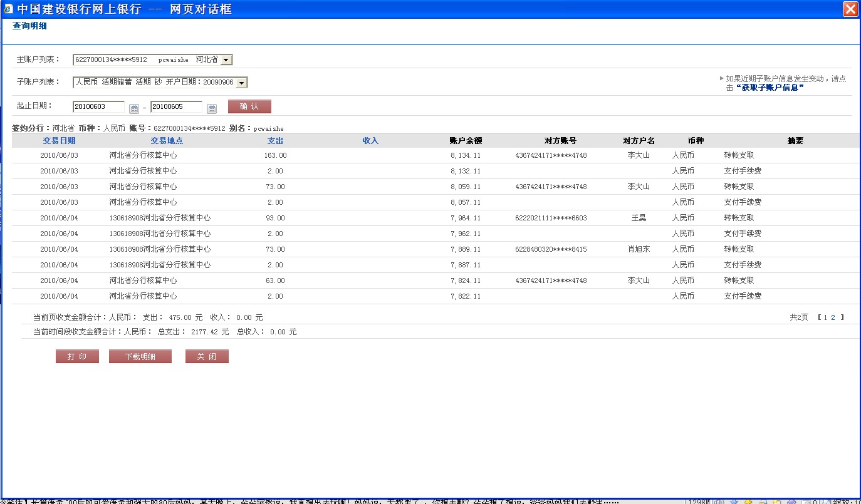Click 下载明细 to download details
Viewport: 861px width, 504px height.
[140, 356]
